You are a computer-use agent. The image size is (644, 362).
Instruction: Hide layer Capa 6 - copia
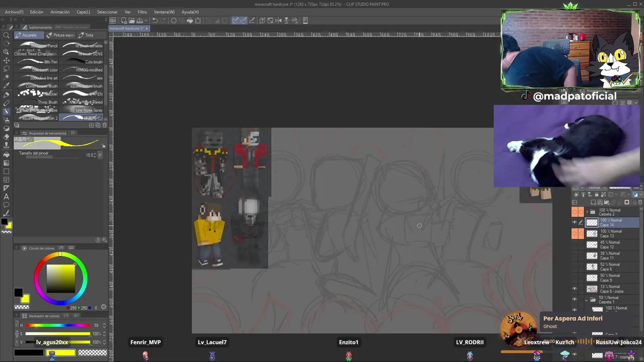pyautogui.click(x=575, y=289)
